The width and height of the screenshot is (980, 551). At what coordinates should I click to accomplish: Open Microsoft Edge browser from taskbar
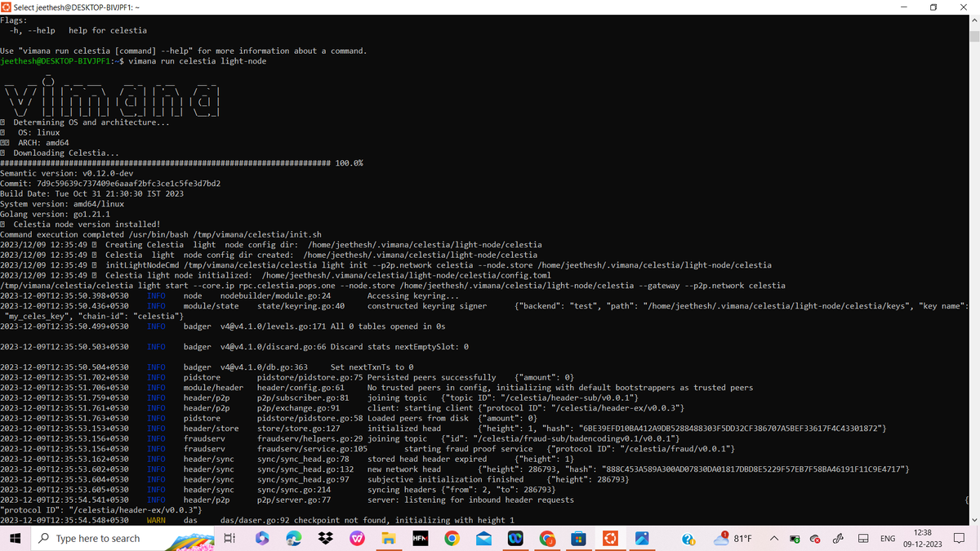click(x=293, y=539)
